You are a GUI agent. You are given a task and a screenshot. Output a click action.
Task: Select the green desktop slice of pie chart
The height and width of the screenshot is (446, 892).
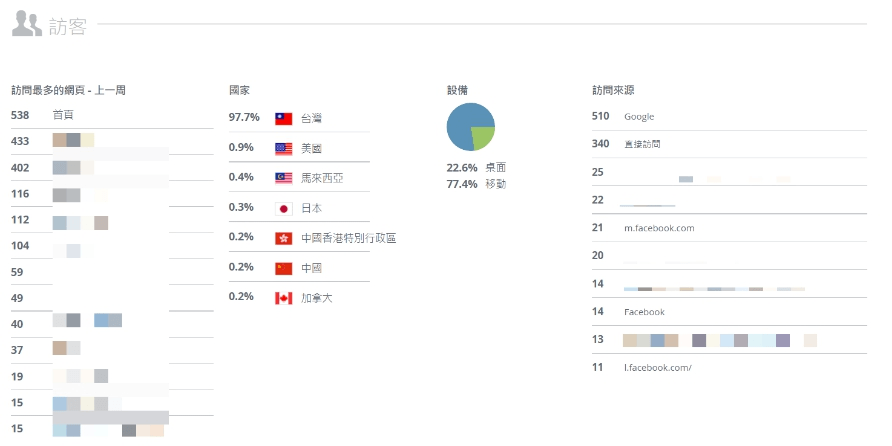[x=482, y=137]
